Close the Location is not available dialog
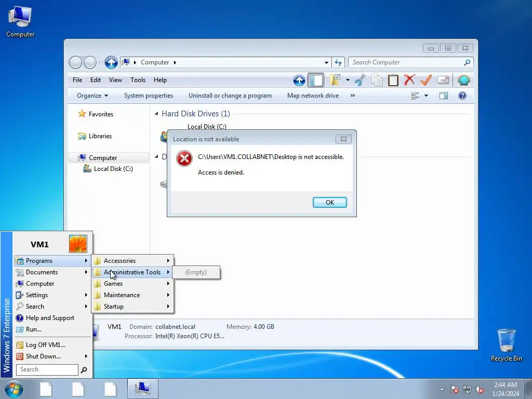The height and width of the screenshot is (399, 532). (343, 139)
